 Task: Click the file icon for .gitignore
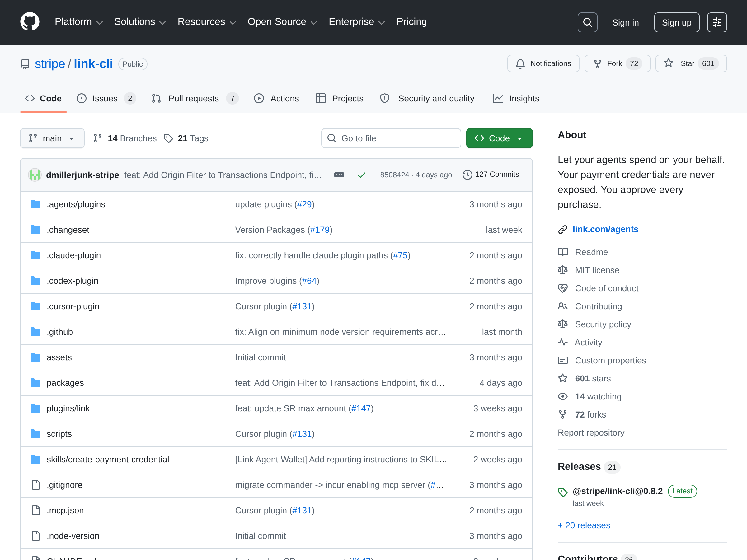(x=35, y=485)
